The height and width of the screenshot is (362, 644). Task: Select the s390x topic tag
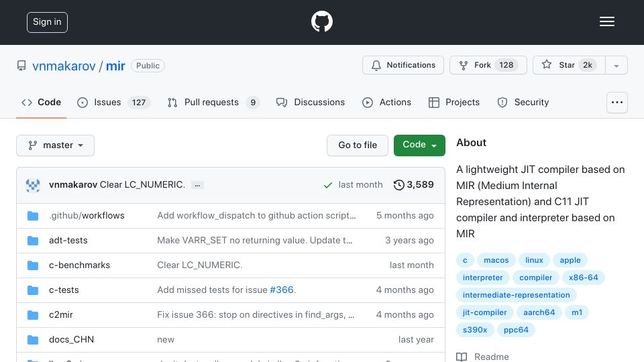point(475,330)
